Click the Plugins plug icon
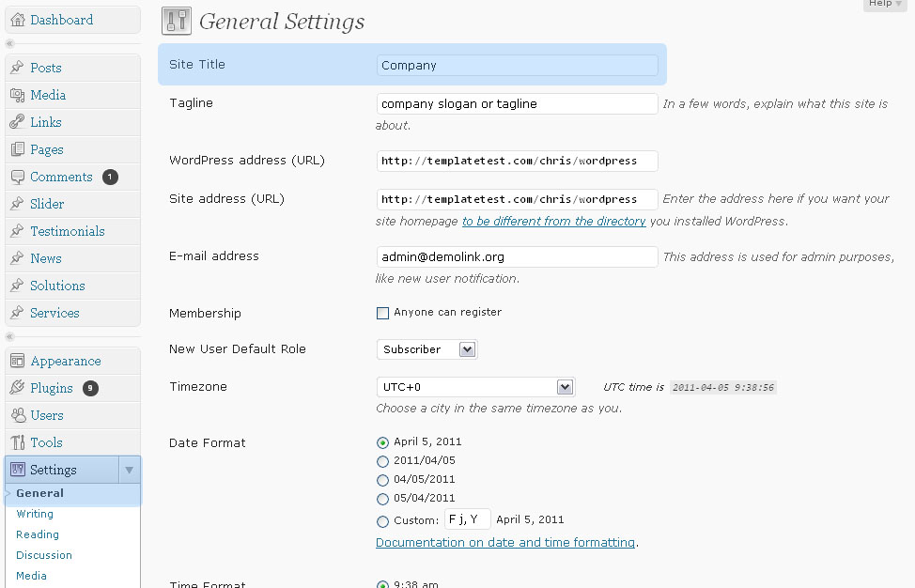Viewport: 915px width, 588px height. click(x=17, y=388)
